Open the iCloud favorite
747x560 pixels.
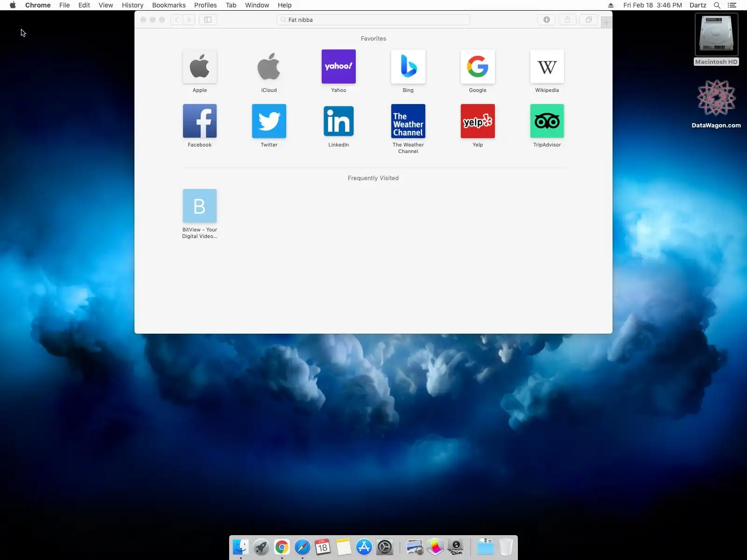click(269, 67)
